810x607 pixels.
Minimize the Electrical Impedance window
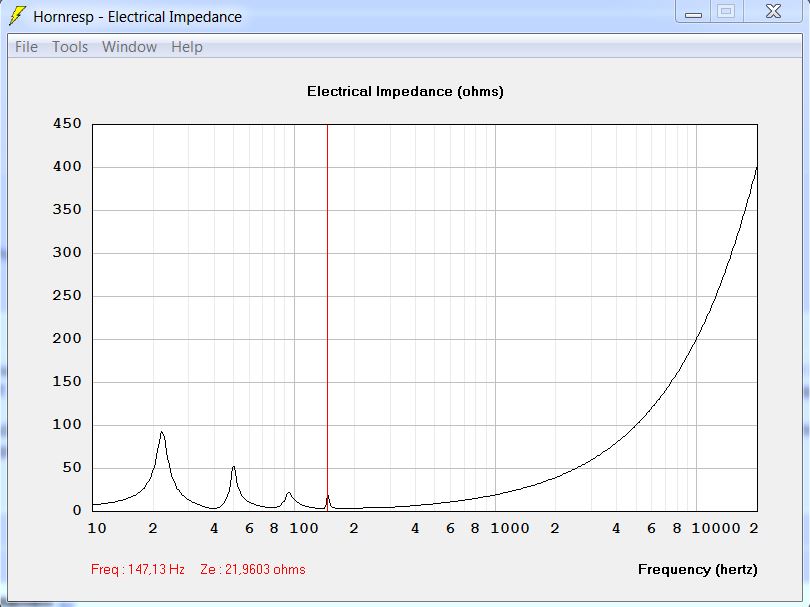[693, 11]
